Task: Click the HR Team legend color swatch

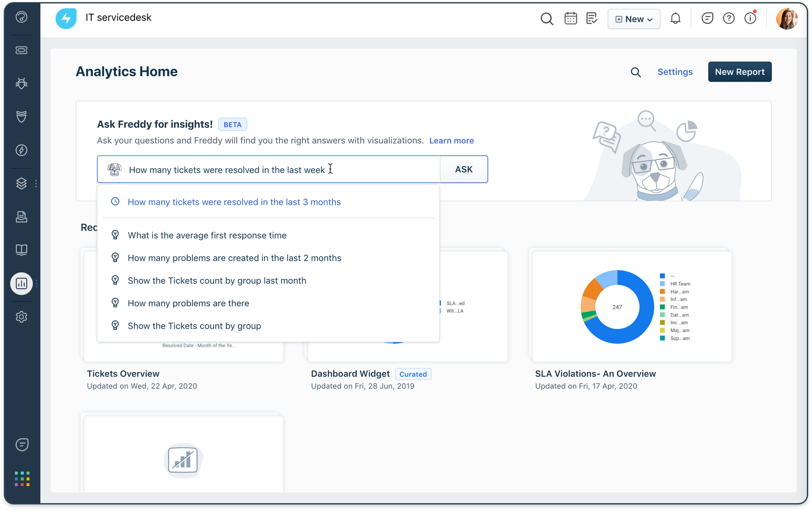Action: [x=662, y=284]
